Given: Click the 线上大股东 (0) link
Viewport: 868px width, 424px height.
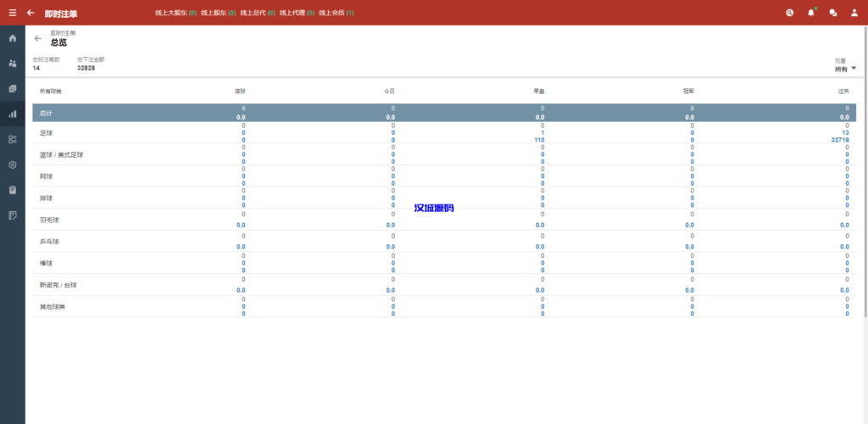Looking at the screenshot, I should 175,13.
